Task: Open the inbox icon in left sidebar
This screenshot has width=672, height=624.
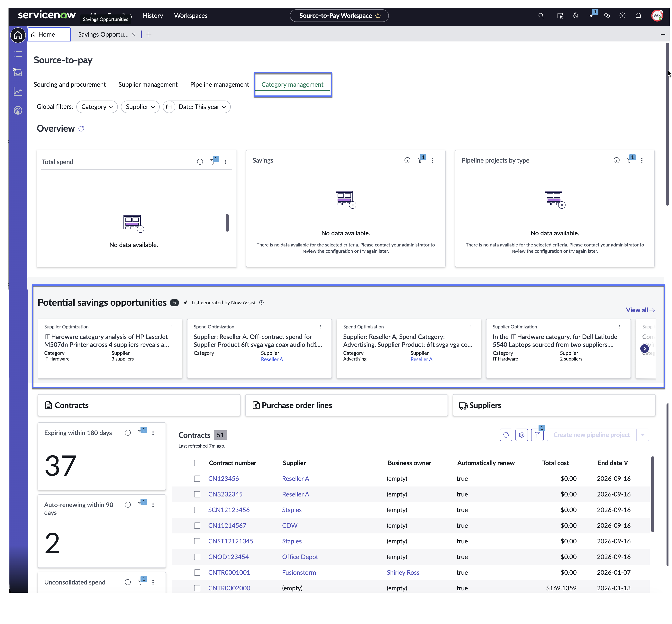Action: (18, 72)
